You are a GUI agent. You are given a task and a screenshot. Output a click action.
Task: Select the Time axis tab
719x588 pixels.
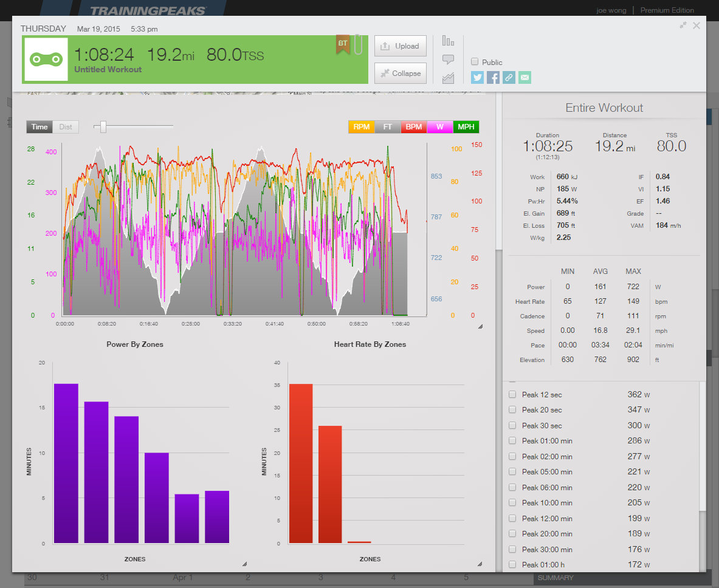[x=40, y=127]
